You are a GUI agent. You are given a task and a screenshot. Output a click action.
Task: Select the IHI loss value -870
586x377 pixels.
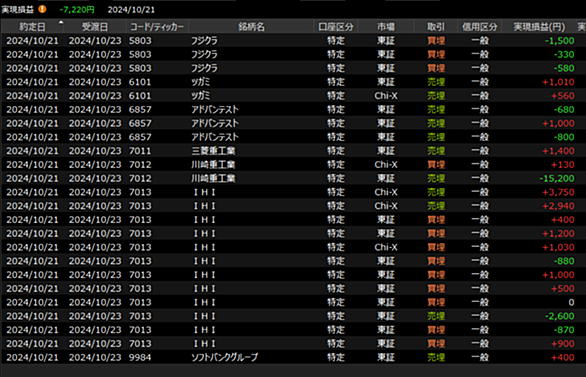pos(564,330)
